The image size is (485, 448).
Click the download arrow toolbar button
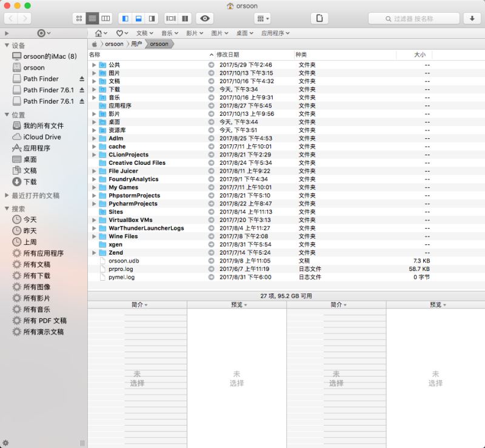point(472,19)
